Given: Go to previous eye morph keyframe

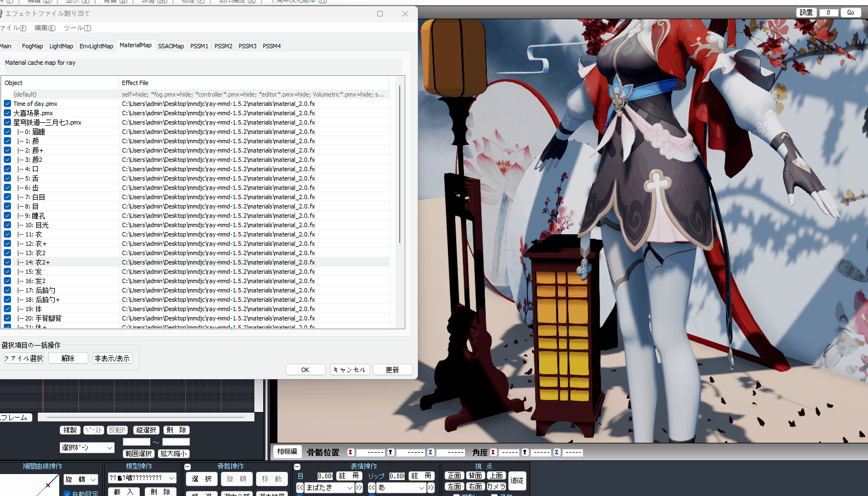Looking at the screenshot, I should coord(300,487).
